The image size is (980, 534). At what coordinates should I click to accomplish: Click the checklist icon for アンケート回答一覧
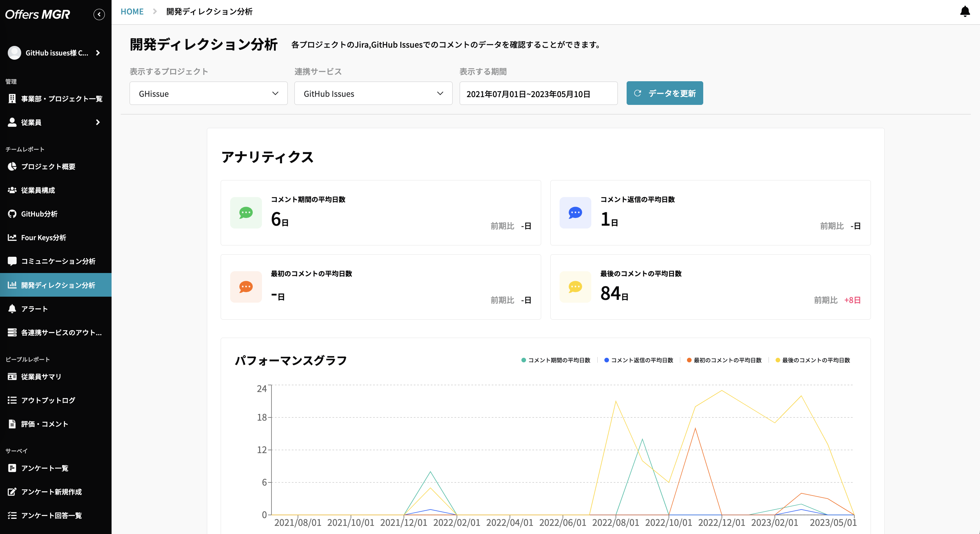[x=12, y=515]
